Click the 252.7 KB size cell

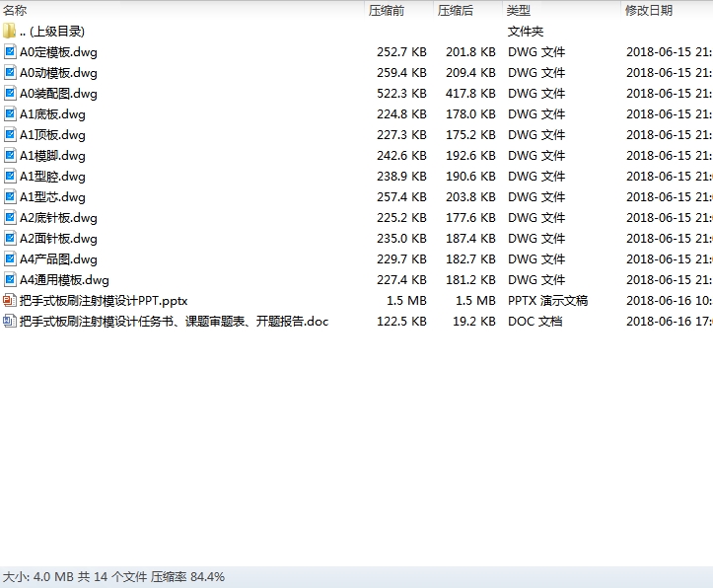(x=401, y=52)
